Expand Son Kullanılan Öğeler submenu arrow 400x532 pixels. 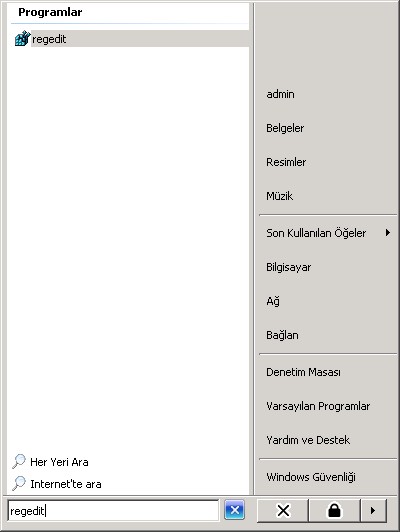click(387, 233)
